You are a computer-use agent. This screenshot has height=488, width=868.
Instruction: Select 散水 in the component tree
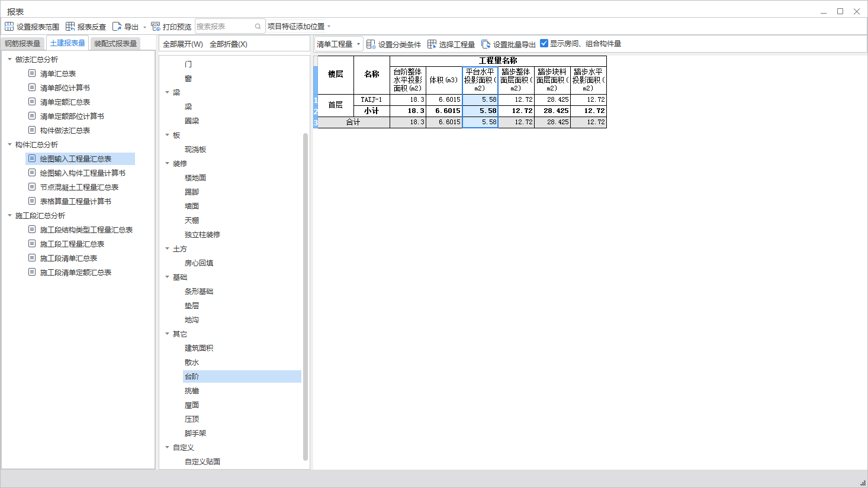pyautogui.click(x=192, y=363)
